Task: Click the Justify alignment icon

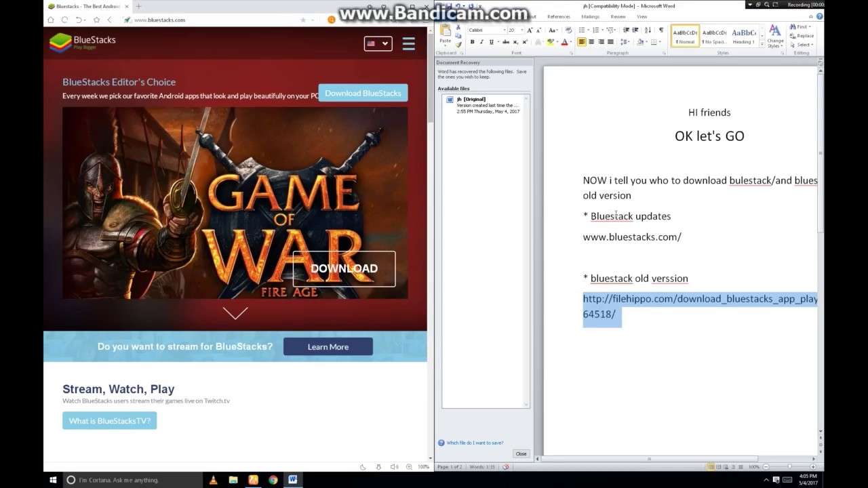Action: [610, 42]
